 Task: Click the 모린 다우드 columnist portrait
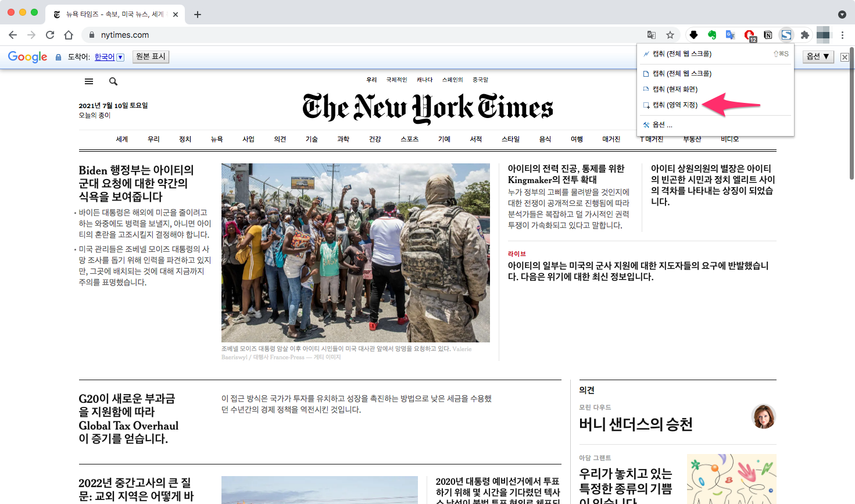pos(764,417)
